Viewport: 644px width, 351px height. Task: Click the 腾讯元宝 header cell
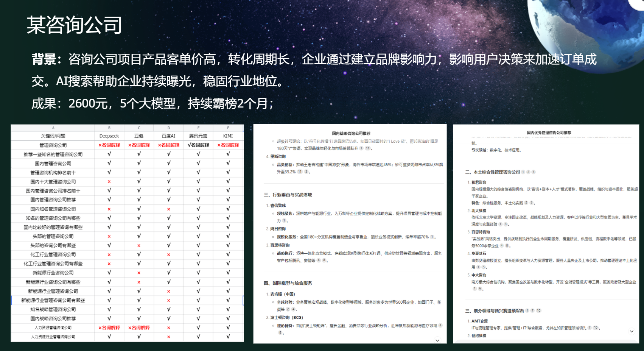click(198, 136)
